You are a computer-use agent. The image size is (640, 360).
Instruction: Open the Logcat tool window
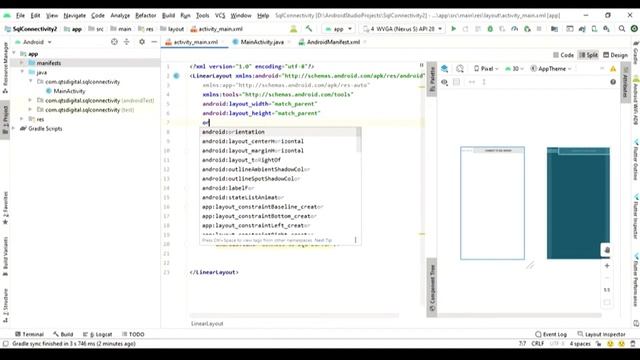pos(97,334)
